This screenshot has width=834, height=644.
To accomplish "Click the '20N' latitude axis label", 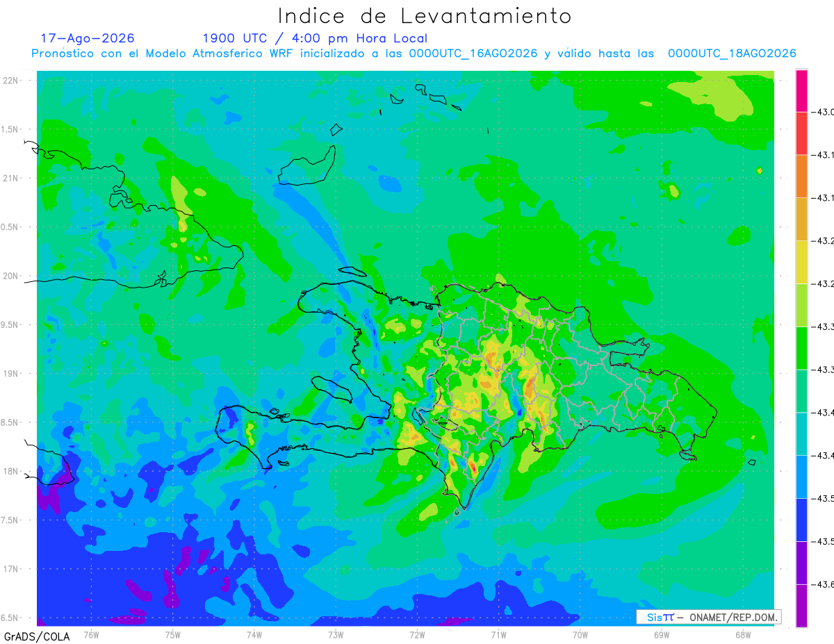I will tap(11, 276).
